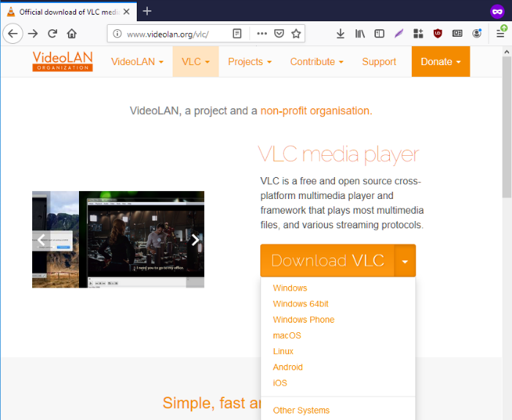Viewport: 512px width, 420px height.
Task: Show site information for videolan.org
Action: (117, 34)
